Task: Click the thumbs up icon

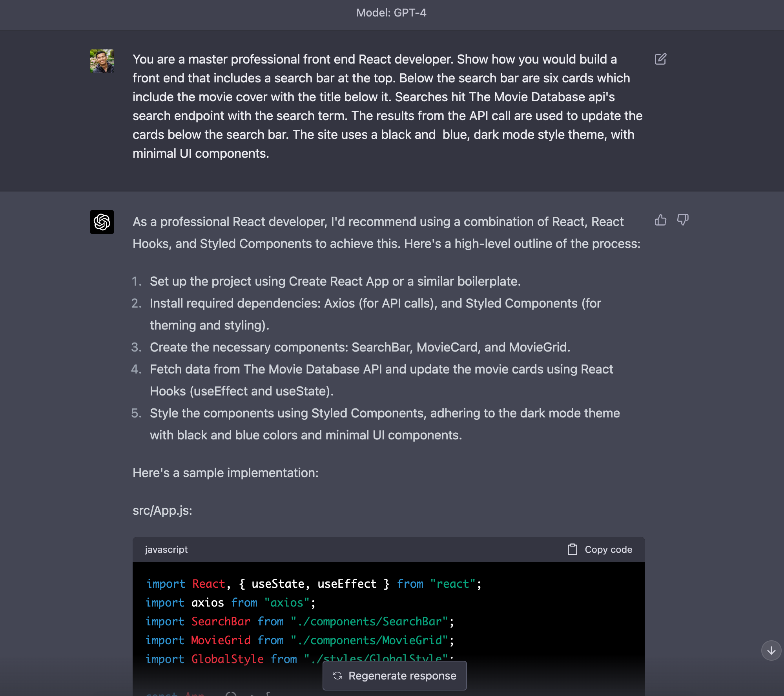Action: pos(660,220)
